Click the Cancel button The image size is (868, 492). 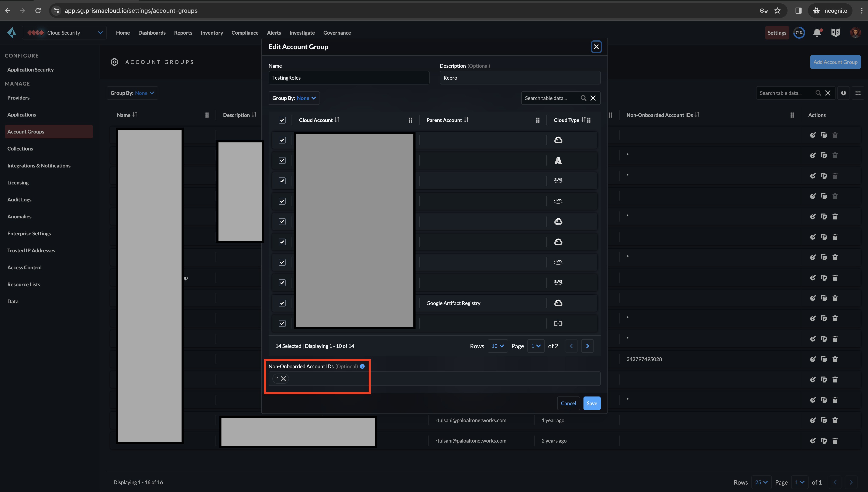pos(568,403)
